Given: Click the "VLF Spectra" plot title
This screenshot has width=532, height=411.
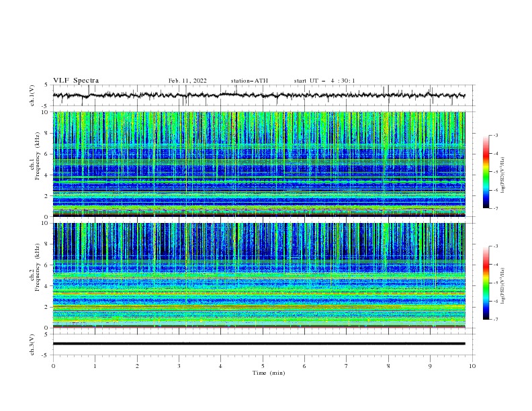Looking at the screenshot, I should point(76,81).
